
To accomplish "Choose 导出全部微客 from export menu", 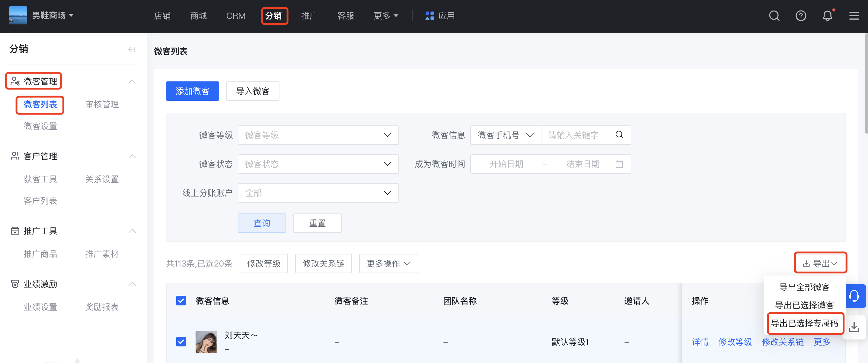I will tap(804, 287).
